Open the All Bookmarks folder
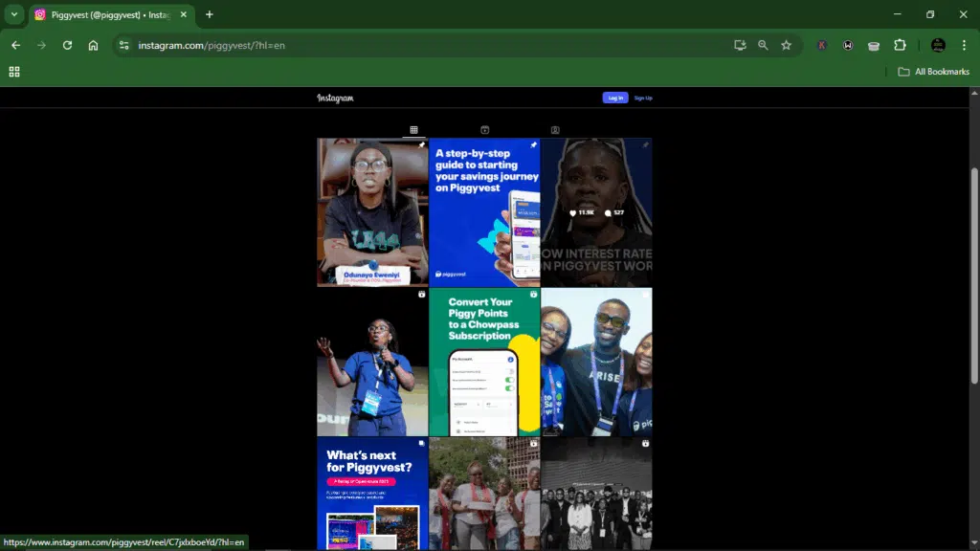This screenshot has height=551, width=980. coord(933,72)
